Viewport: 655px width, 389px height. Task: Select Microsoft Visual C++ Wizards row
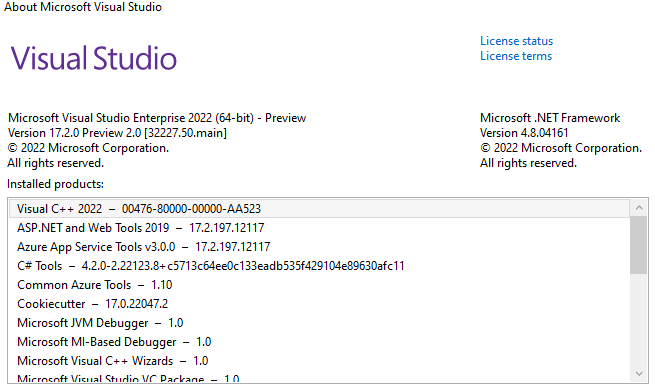pos(319,361)
